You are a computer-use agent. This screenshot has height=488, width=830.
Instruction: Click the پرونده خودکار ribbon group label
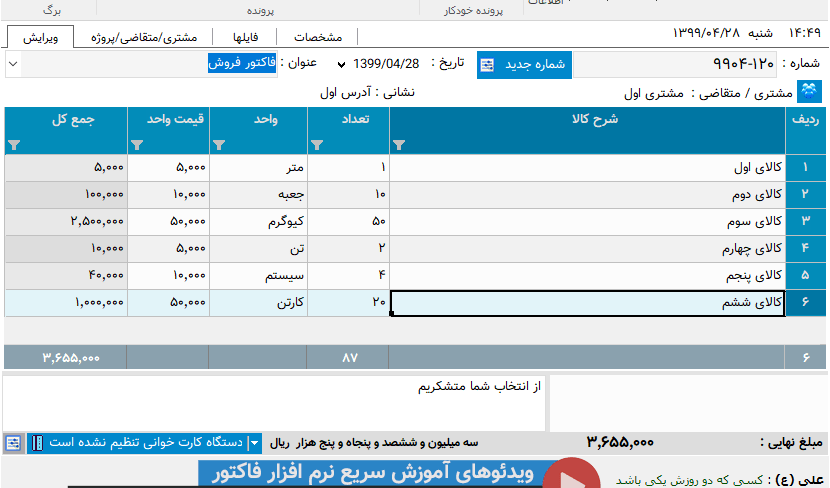(x=473, y=11)
